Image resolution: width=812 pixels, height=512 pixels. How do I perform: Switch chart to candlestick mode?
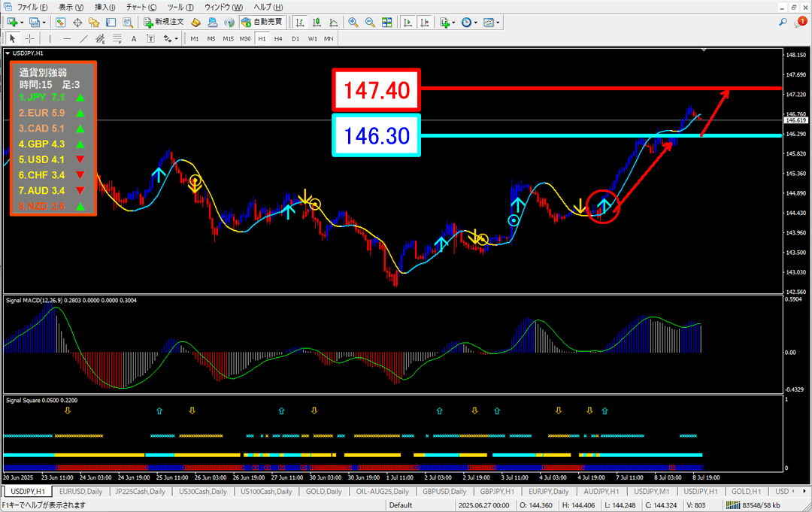[317, 23]
